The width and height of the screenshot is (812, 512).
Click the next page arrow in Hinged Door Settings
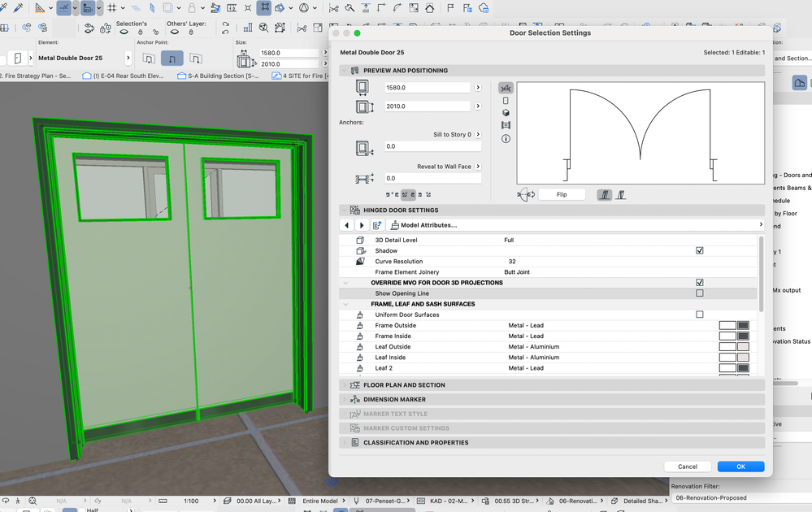pyautogui.click(x=362, y=225)
